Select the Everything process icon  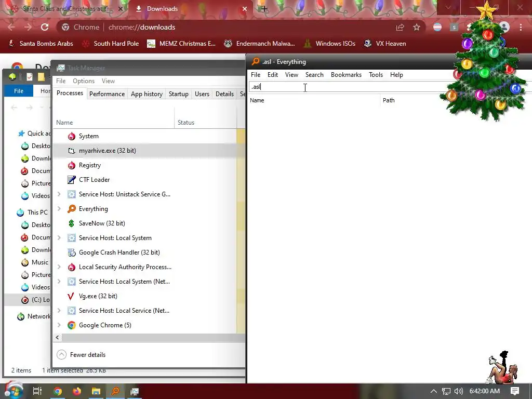(71, 209)
